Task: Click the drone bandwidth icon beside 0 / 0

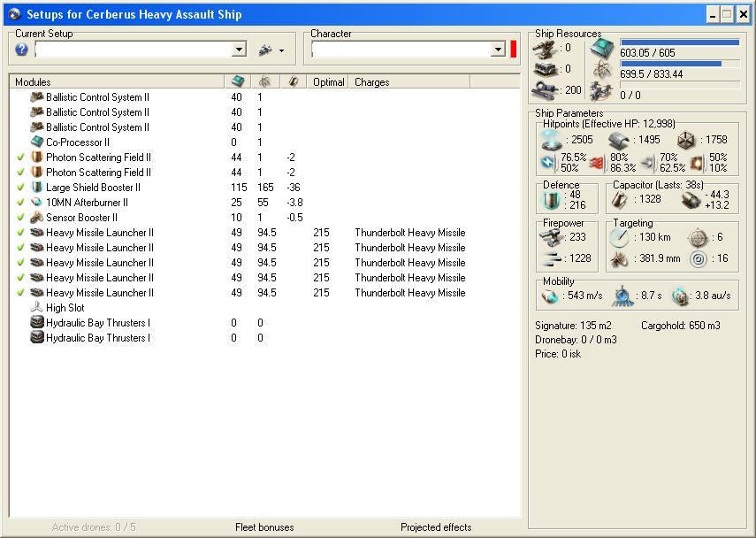Action: point(603,91)
